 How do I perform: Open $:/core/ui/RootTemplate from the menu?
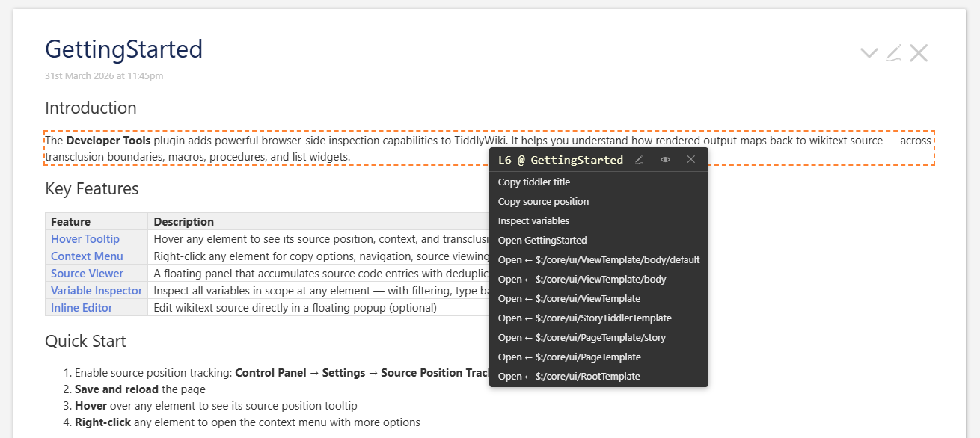tap(569, 377)
